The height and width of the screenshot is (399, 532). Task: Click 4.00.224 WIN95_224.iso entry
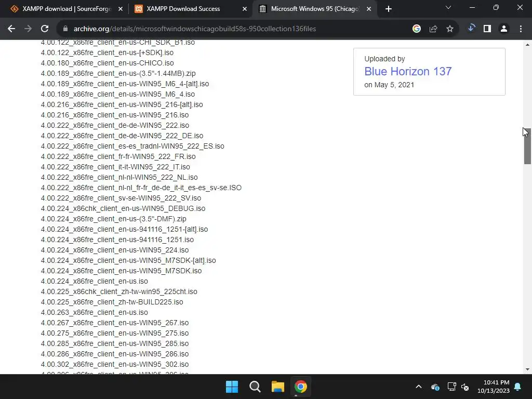[x=115, y=250]
